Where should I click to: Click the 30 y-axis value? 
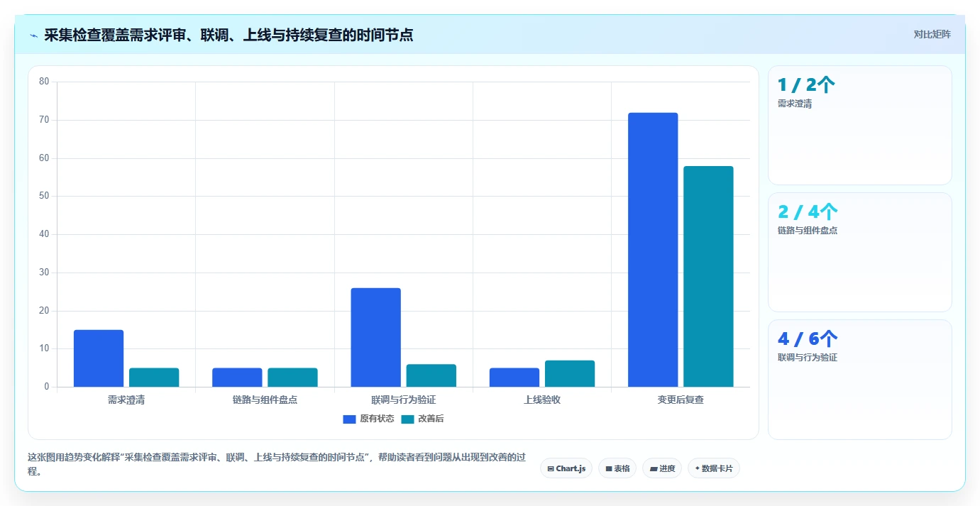coord(44,273)
